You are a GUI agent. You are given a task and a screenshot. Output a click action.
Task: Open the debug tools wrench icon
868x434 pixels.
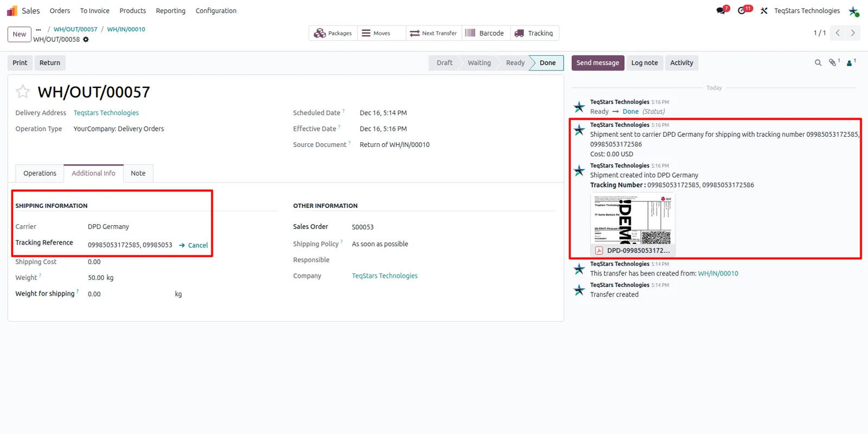click(764, 11)
